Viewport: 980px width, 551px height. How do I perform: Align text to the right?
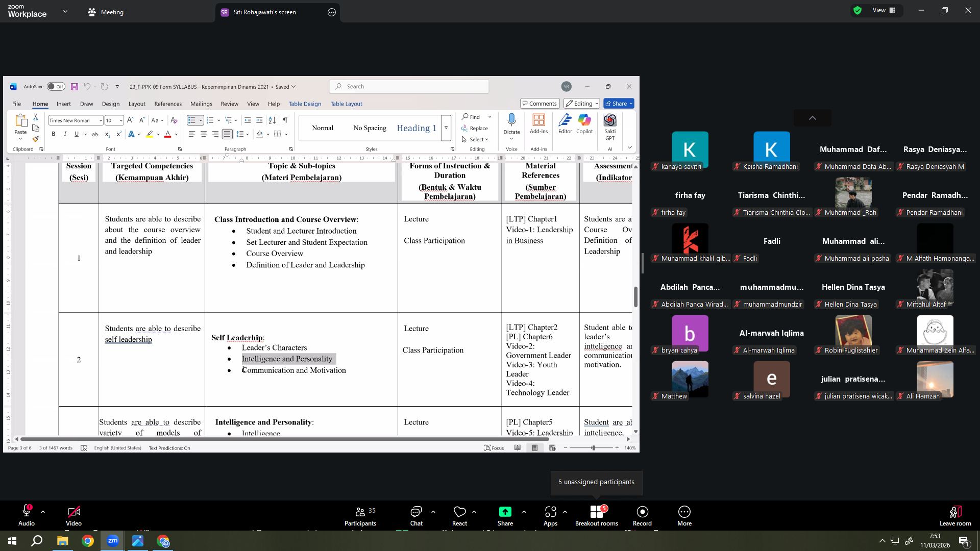pyautogui.click(x=215, y=134)
